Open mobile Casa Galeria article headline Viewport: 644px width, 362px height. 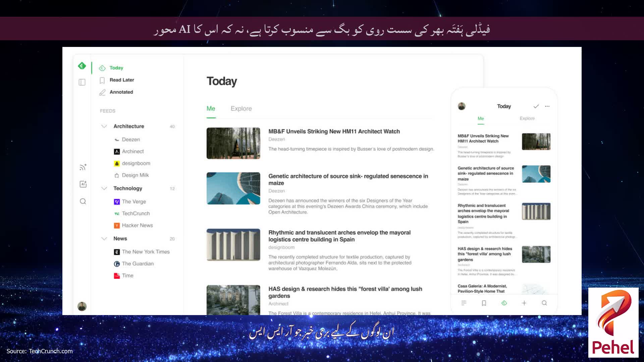click(x=482, y=289)
